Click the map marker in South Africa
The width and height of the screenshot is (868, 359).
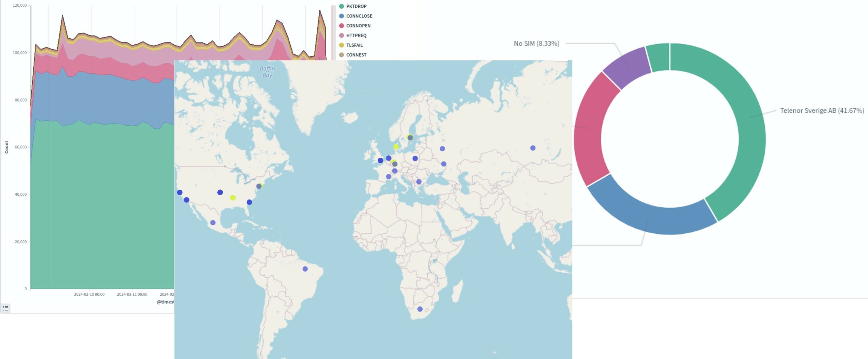pos(420,309)
